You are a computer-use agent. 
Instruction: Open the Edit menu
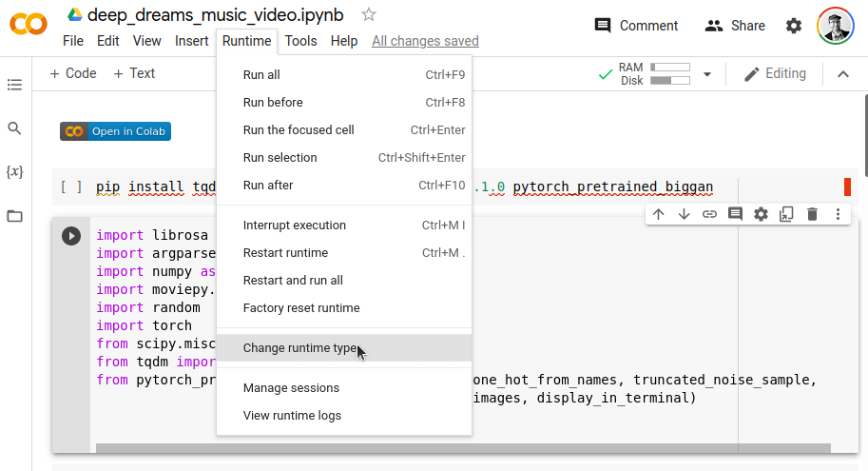[108, 41]
